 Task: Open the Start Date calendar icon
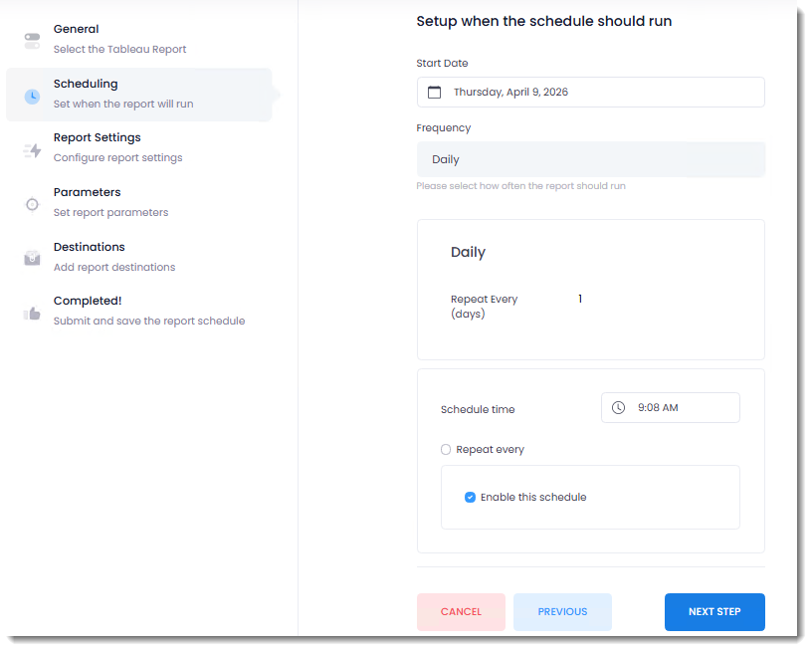[x=434, y=93]
